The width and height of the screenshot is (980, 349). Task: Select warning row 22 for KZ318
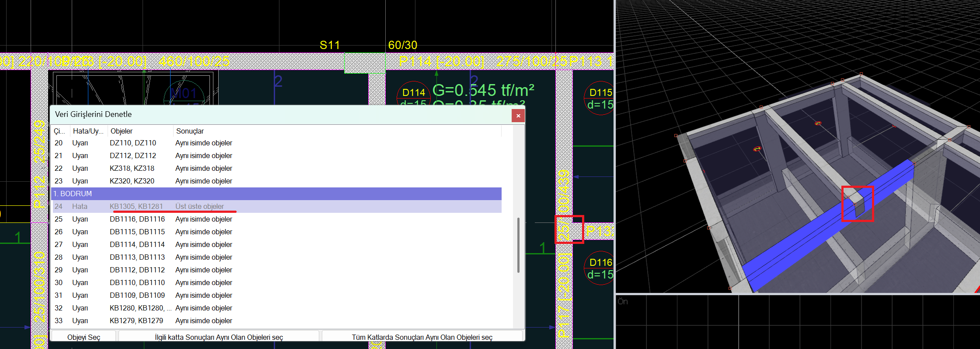[x=276, y=168]
